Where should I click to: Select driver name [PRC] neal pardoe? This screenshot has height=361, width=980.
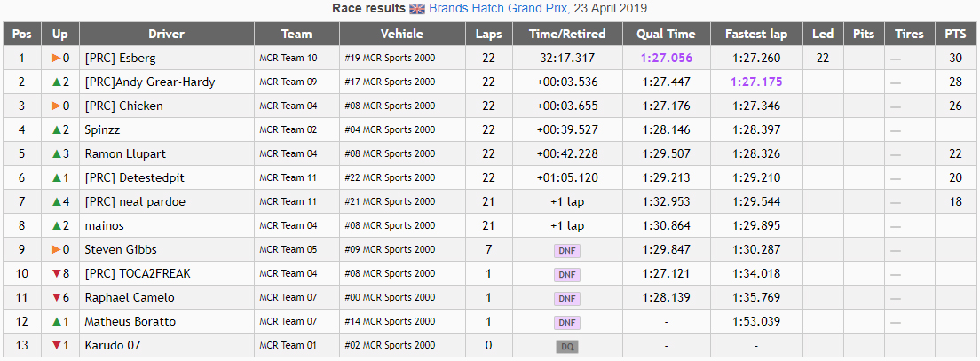135,201
